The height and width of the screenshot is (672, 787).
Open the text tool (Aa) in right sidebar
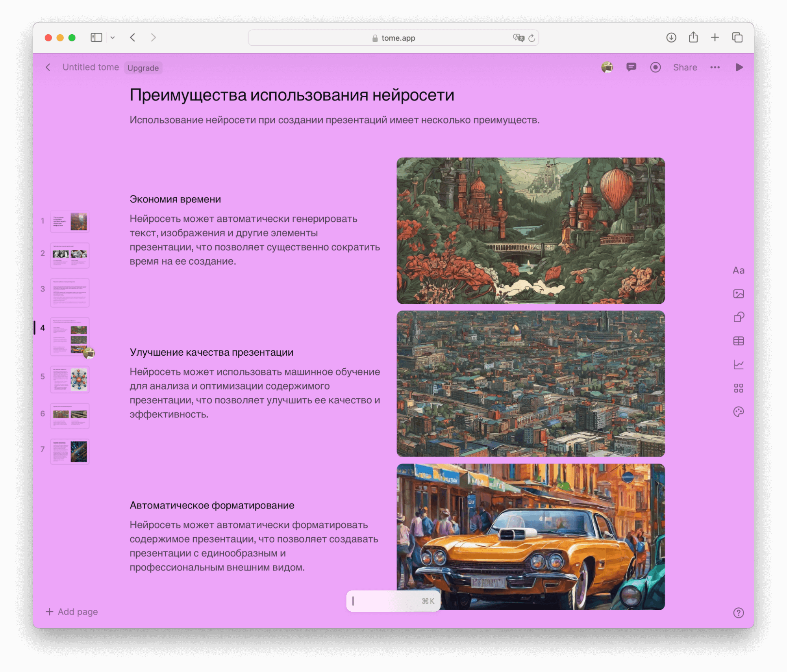click(x=738, y=270)
